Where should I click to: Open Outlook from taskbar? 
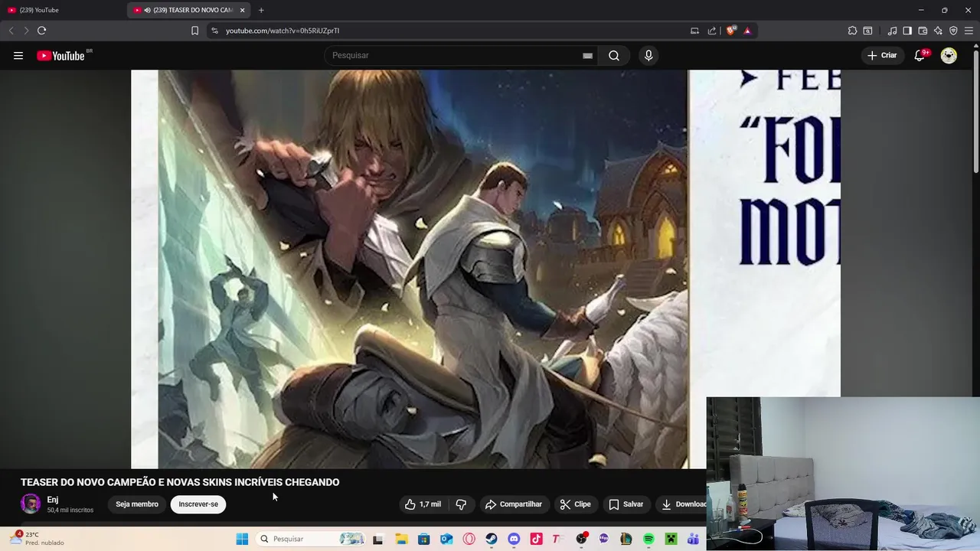[x=446, y=539]
